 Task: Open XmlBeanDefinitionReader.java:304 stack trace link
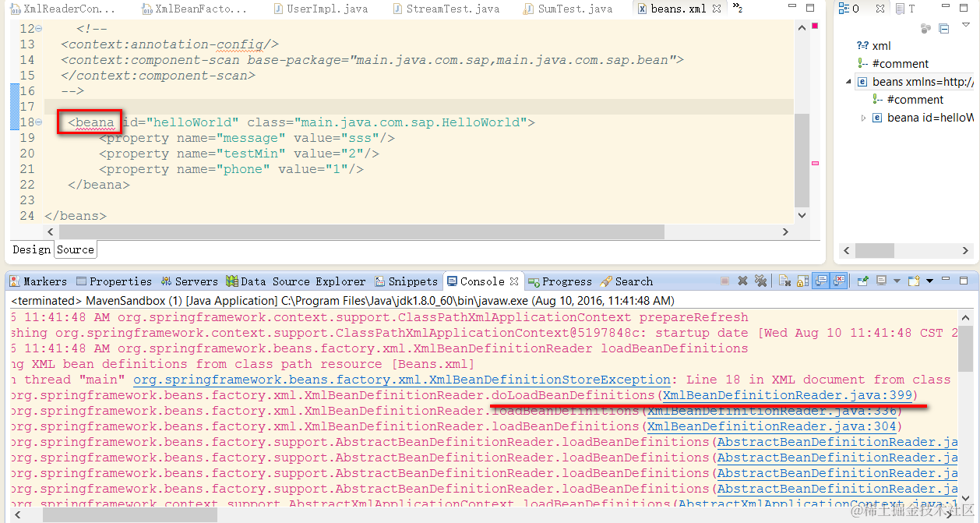tap(771, 426)
